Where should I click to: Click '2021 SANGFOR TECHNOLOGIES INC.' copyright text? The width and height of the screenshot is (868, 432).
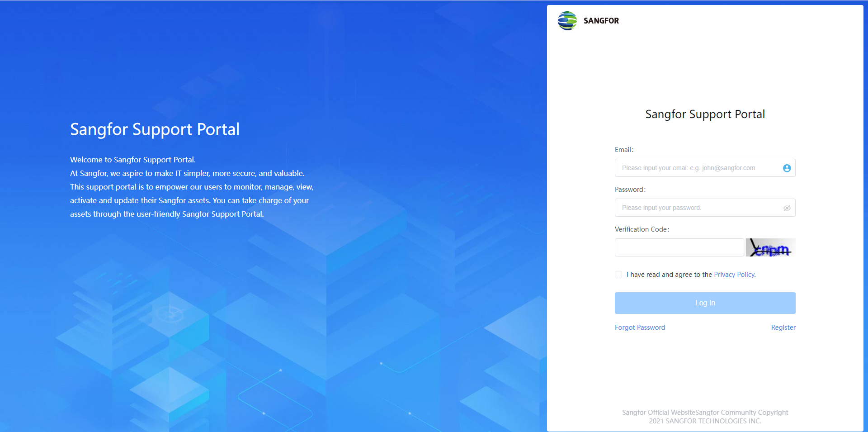click(x=705, y=421)
